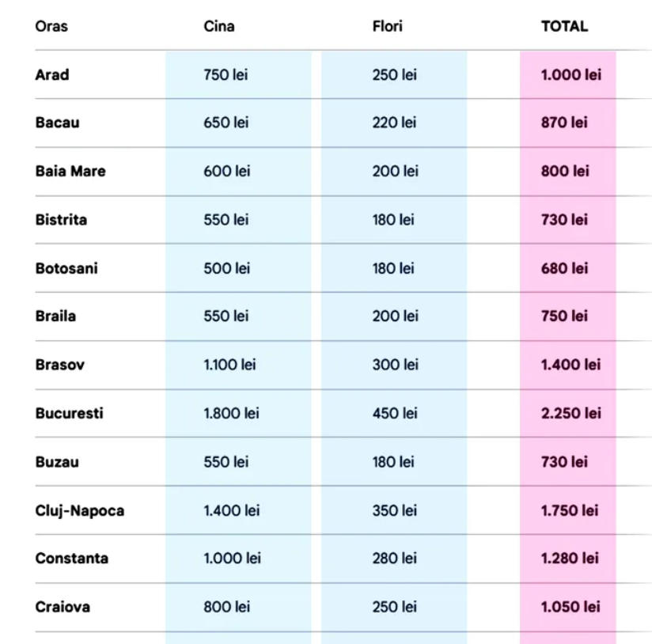This screenshot has width=652, height=644.
Task: Select the Buzau city name
Action: [57, 462]
